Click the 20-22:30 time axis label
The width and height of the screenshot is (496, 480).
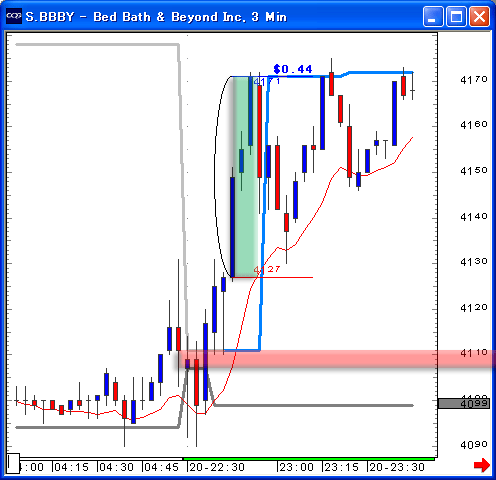coord(217,467)
